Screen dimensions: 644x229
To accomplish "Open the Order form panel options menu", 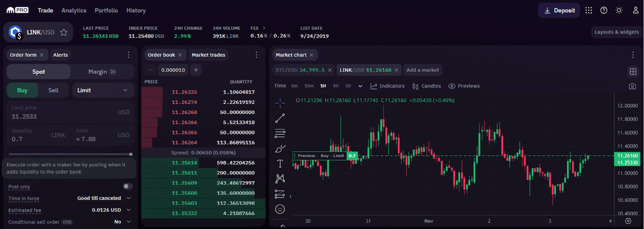I will pos(128,55).
